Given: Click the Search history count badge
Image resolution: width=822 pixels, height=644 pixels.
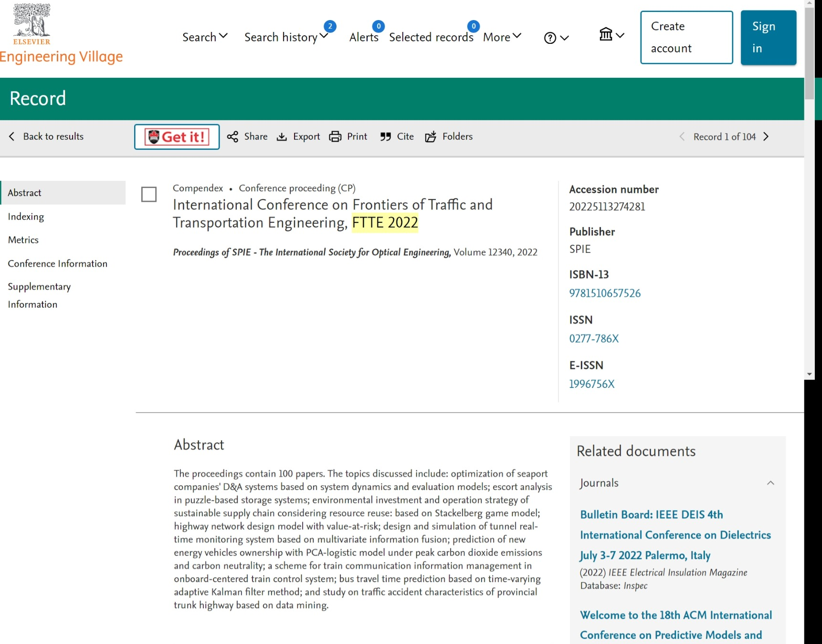Looking at the screenshot, I should tap(330, 26).
